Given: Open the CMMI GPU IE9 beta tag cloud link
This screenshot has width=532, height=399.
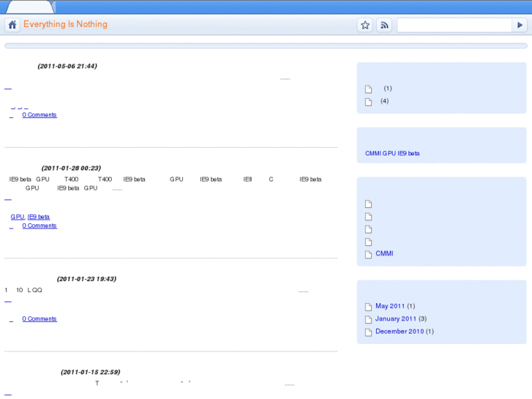Looking at the screenshot, I should pyautogui.click(x=392, y=153).
